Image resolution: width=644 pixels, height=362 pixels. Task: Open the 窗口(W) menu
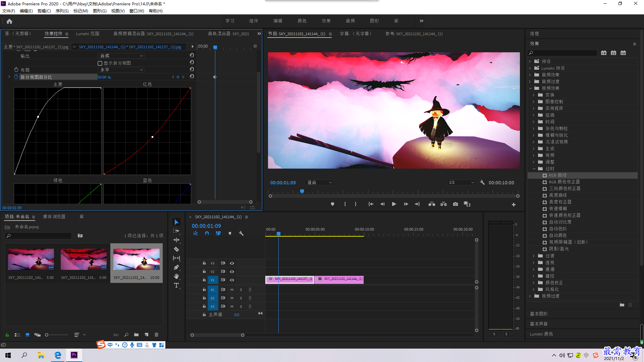pos(137,11)
